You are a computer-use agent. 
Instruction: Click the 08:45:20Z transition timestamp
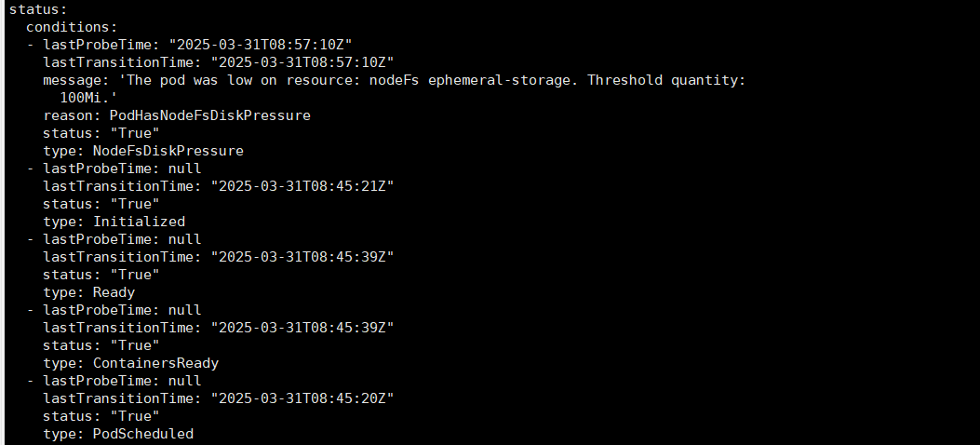click(302, 398)
